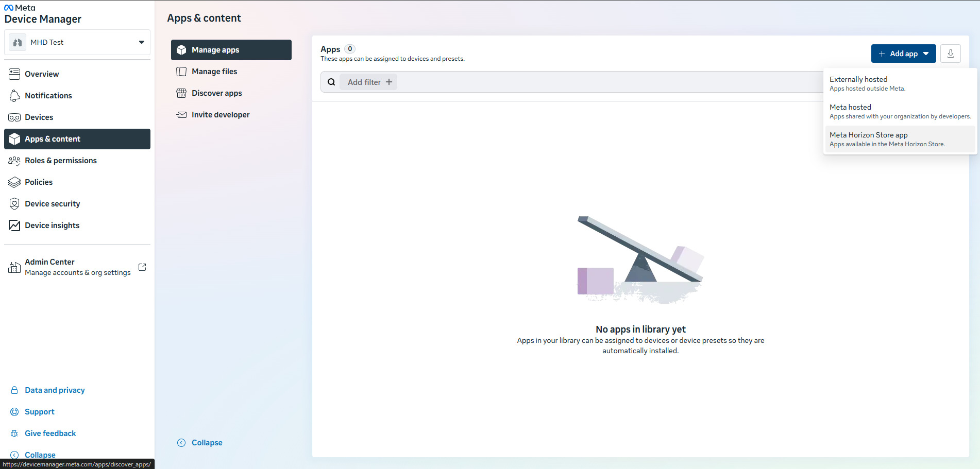
Task: Select Meta Horizon Store app option
Action: [900, 139]
